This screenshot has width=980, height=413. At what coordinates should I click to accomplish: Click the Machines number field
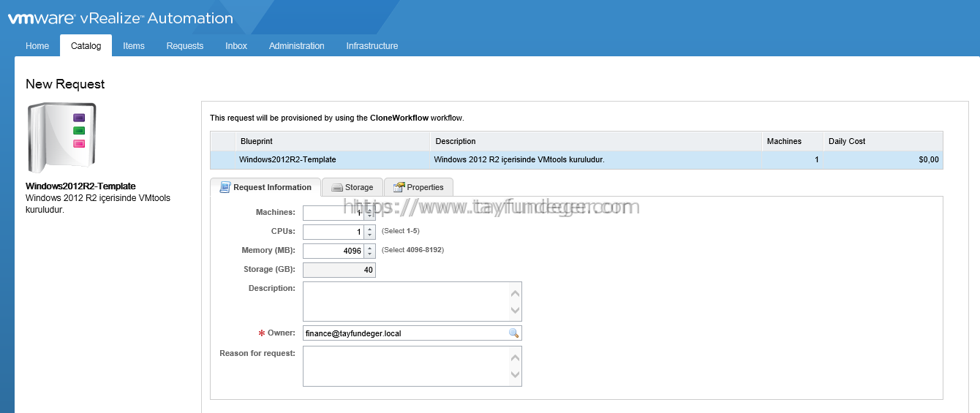(x=333, y=213)
